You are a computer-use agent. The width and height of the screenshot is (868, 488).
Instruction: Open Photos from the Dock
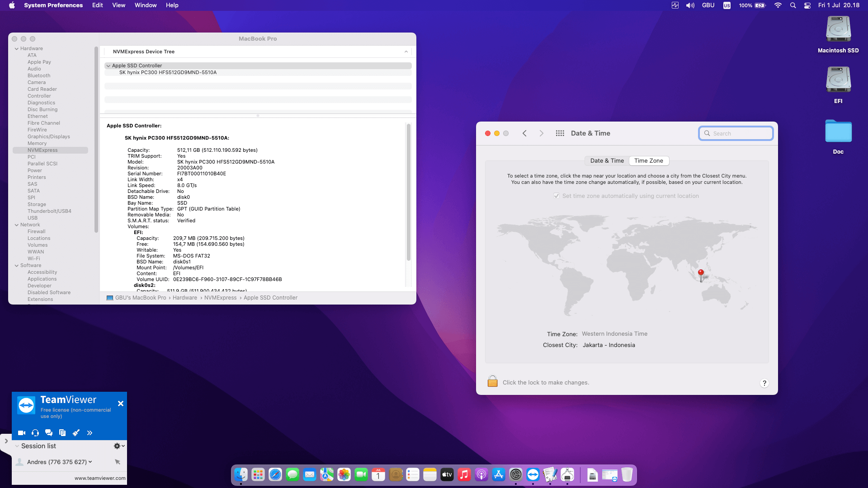click(344, 474)
